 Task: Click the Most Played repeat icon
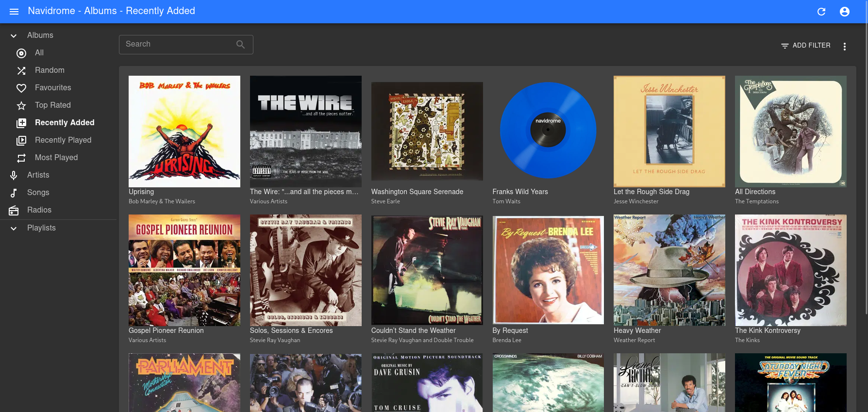21,158
